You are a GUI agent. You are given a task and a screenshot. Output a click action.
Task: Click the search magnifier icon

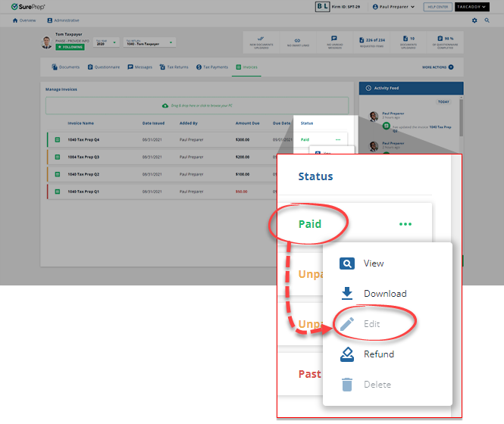point(487,20)
